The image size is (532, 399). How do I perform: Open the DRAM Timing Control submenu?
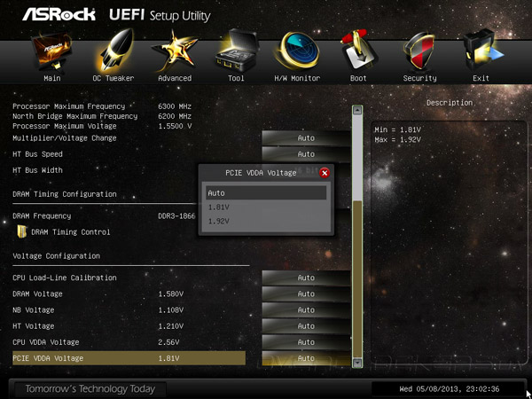[71, 232]
